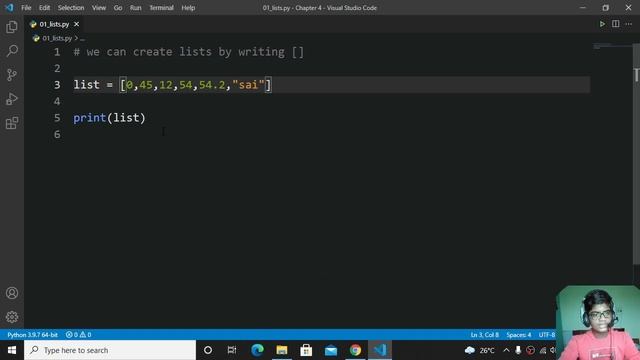The height and width of the screenshot is (360, 640).
Task: Show hidden system tray icons
Action: tap(506, 350)
